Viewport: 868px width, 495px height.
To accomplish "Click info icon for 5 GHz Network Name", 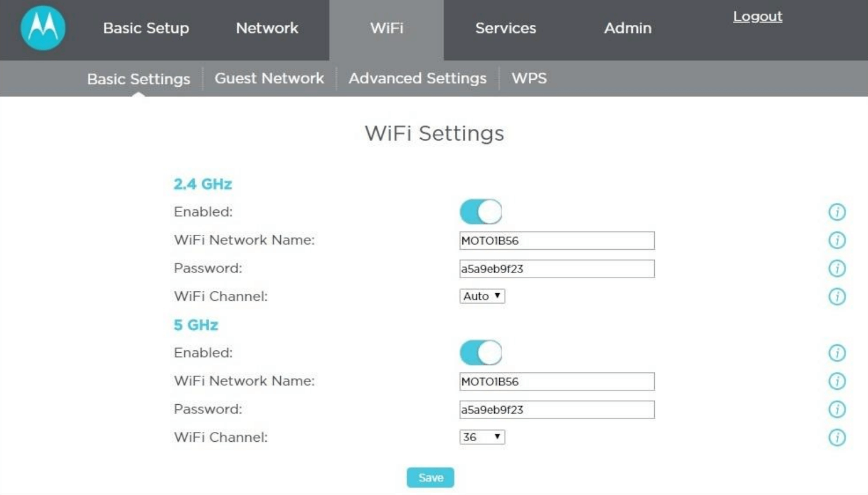I will tap(837, 381).
